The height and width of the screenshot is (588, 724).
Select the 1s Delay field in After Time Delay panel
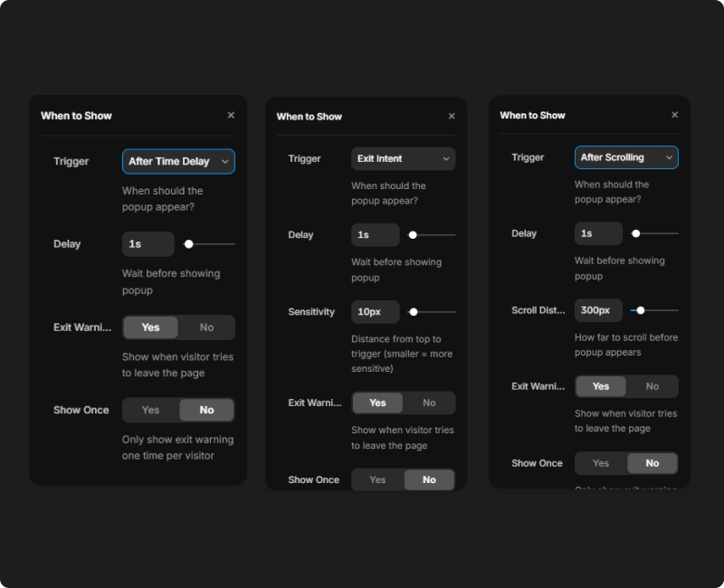pos(148,244)
